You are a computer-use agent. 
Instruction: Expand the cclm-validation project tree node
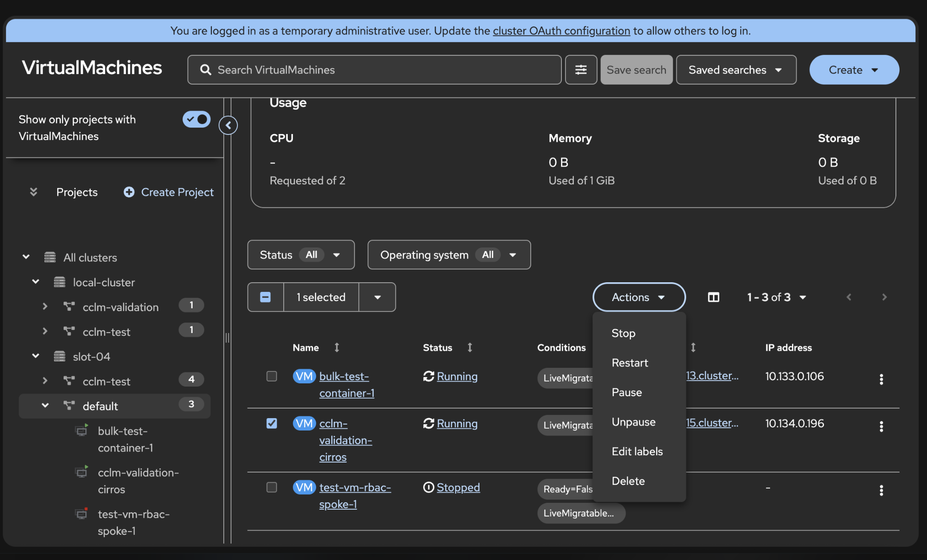tap(45, 307)
